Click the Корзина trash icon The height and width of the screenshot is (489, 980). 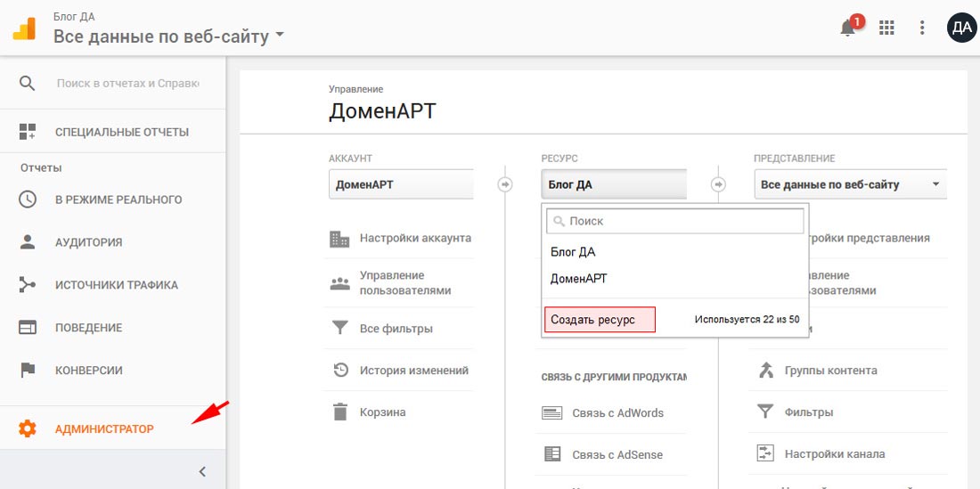(x=339, y=412)
